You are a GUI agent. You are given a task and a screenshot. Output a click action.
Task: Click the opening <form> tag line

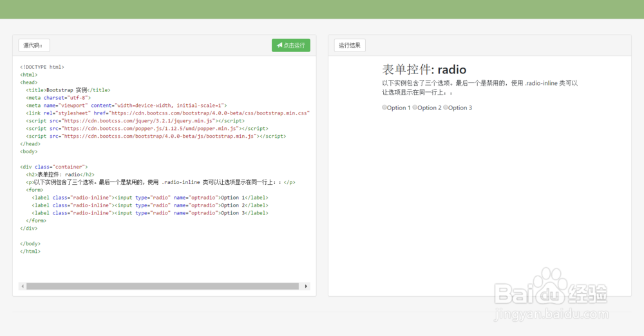coord(35,190)
